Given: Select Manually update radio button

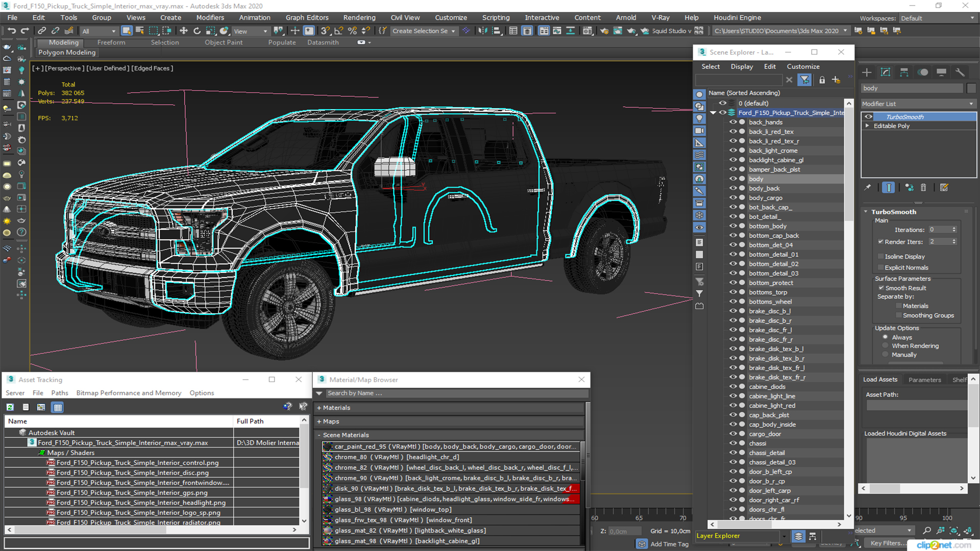Looking at the screenshot, I should click(886, 355).
